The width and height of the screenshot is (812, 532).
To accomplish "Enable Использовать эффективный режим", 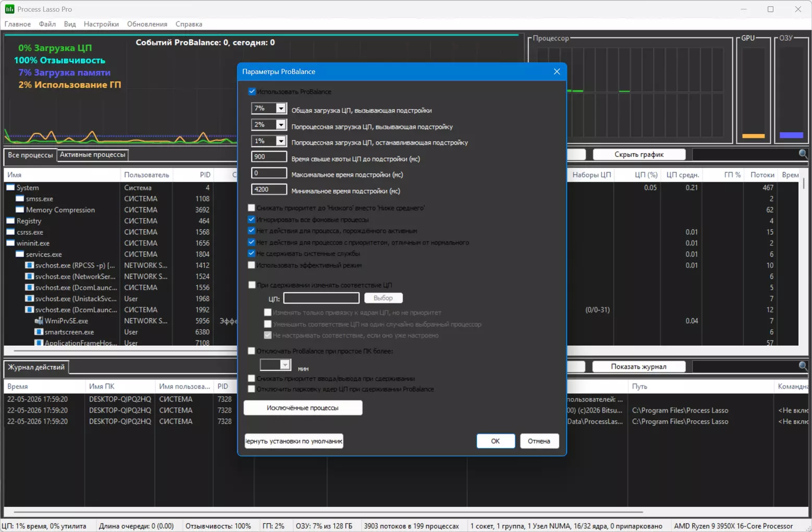I will click(x=252, y=265).
